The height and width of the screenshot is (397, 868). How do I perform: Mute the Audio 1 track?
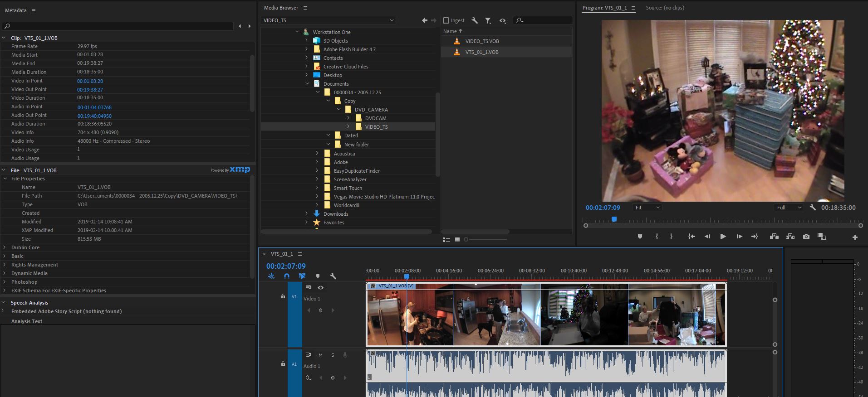(x=320, y=355)
